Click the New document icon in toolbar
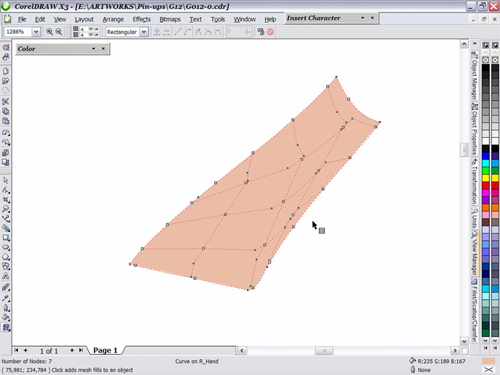 tap(6, 71)
